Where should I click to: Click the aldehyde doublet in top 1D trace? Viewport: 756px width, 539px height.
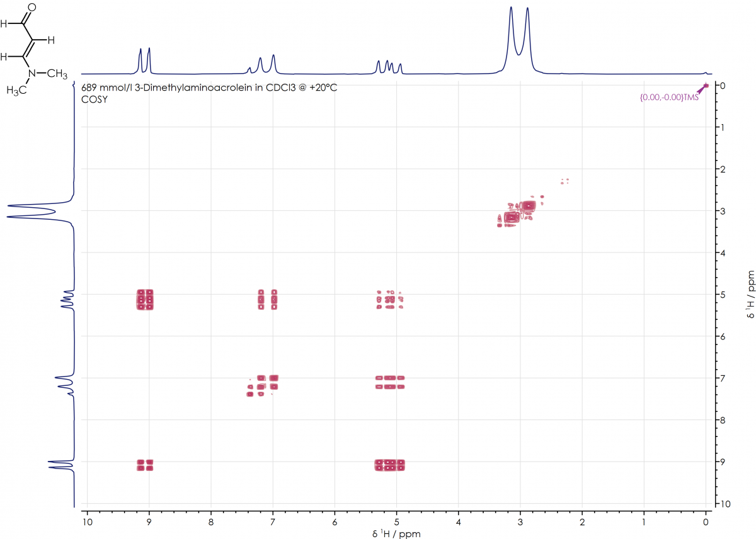(144, 59)
